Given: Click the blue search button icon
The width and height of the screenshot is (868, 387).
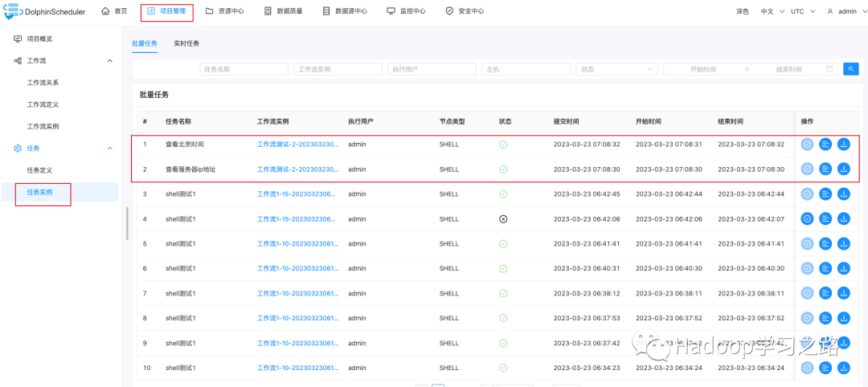Looking at the screenshot, I should point(850,69).
